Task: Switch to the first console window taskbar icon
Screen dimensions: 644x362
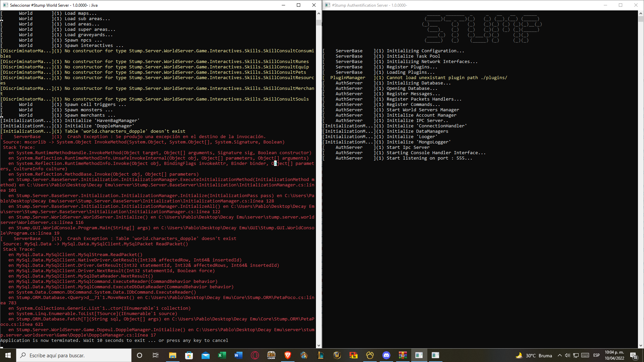Action: pyautogui.click(x=419, y=355)
